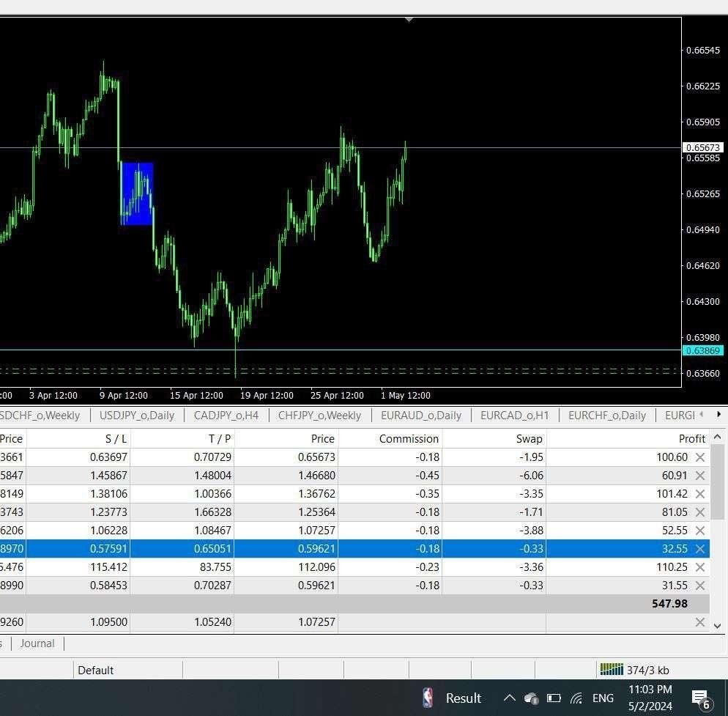
Task: Open the taskbar clock showing 11:03 PM
Action: tap(650, 698)
